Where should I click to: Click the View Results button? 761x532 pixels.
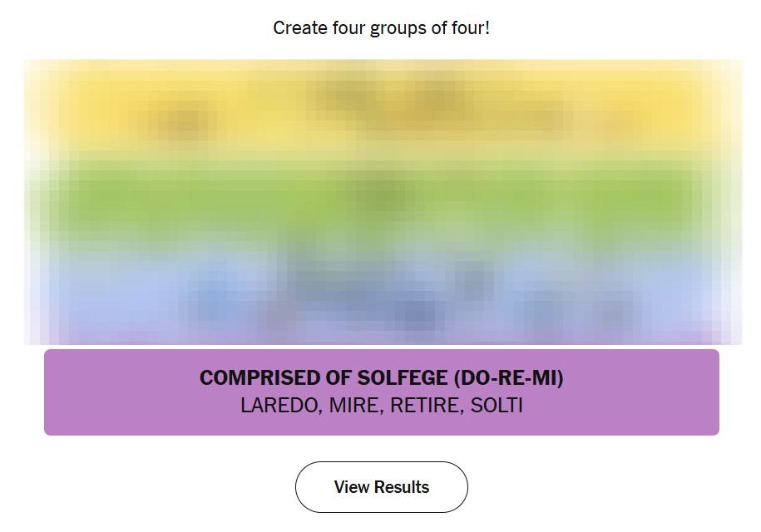coord(382,487)
